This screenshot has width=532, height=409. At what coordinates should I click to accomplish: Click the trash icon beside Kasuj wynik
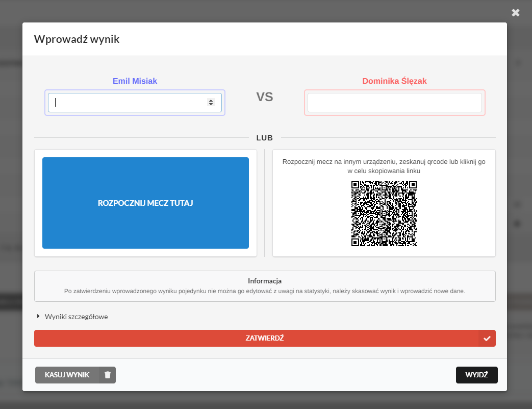(108, 375)
